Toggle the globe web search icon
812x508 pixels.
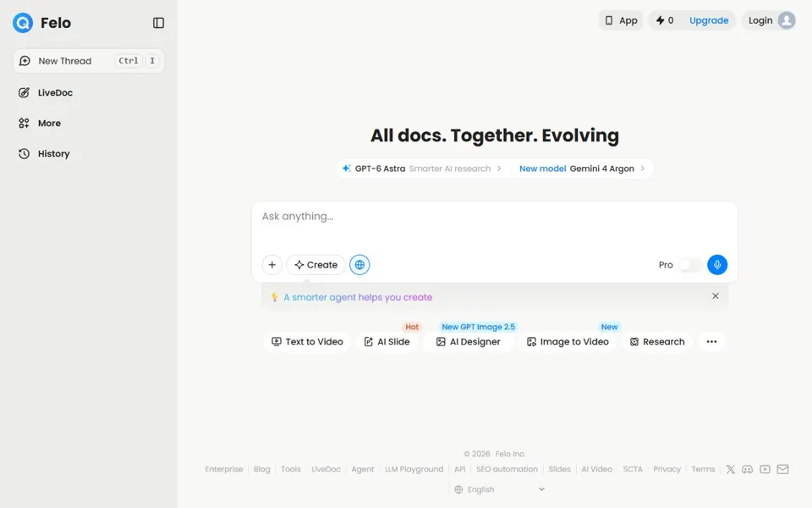359,265
